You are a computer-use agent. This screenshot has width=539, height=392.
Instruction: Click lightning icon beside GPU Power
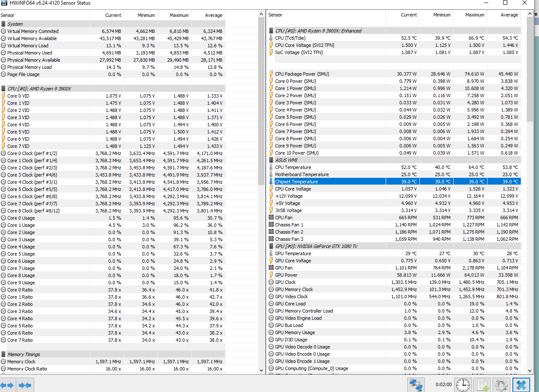pos(271,275)
